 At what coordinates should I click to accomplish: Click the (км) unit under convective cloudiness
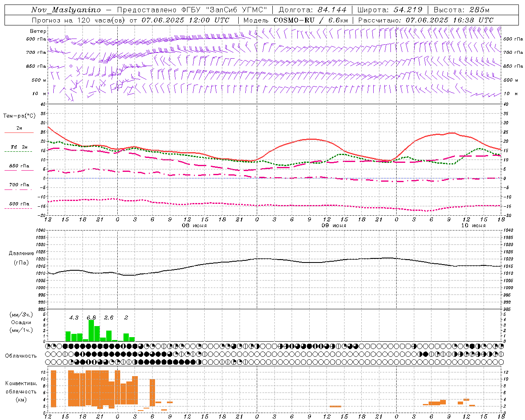pyautogui.click(x=21, y=399)
